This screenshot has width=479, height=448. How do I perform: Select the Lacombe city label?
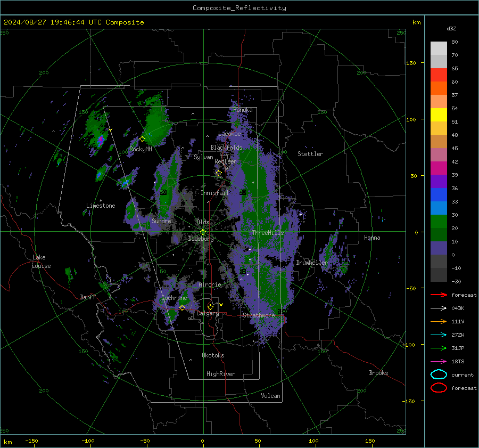coord(229,134)
